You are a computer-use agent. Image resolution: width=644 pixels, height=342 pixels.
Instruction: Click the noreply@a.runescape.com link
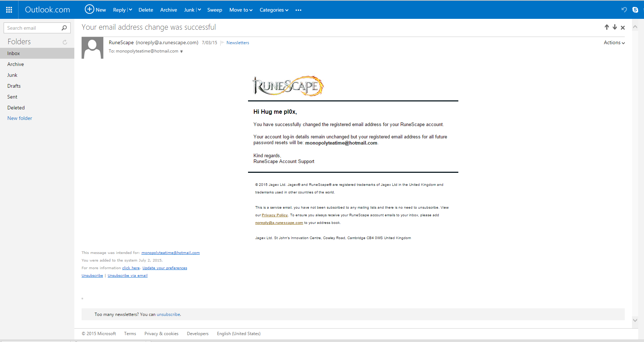click(279, 223)
